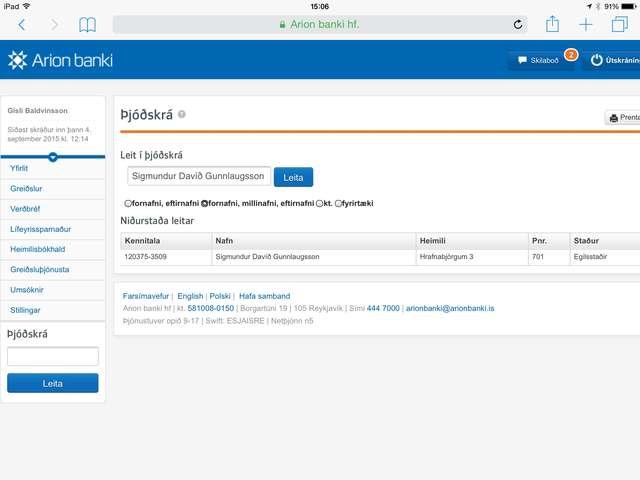
Task: Select fornafn, eftirnafn search option
Action: tap(128, 203)
